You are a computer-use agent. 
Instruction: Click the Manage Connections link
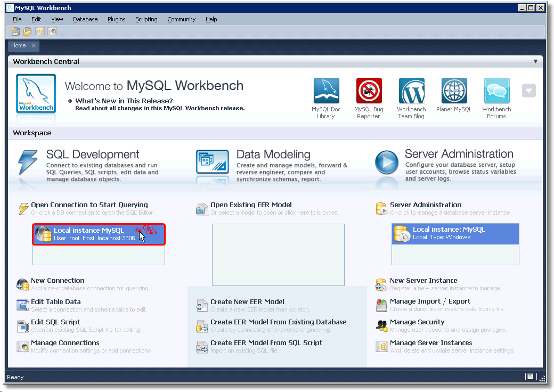[x=65, y=342]
